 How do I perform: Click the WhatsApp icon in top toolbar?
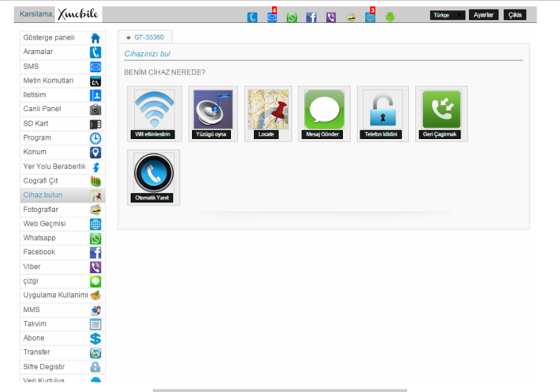[291, 17]
